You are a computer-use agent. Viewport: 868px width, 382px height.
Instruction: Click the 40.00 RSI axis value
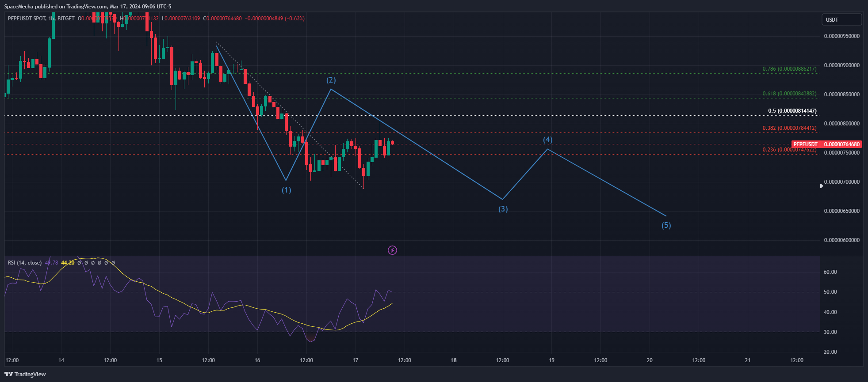click(x=830, y=312)
